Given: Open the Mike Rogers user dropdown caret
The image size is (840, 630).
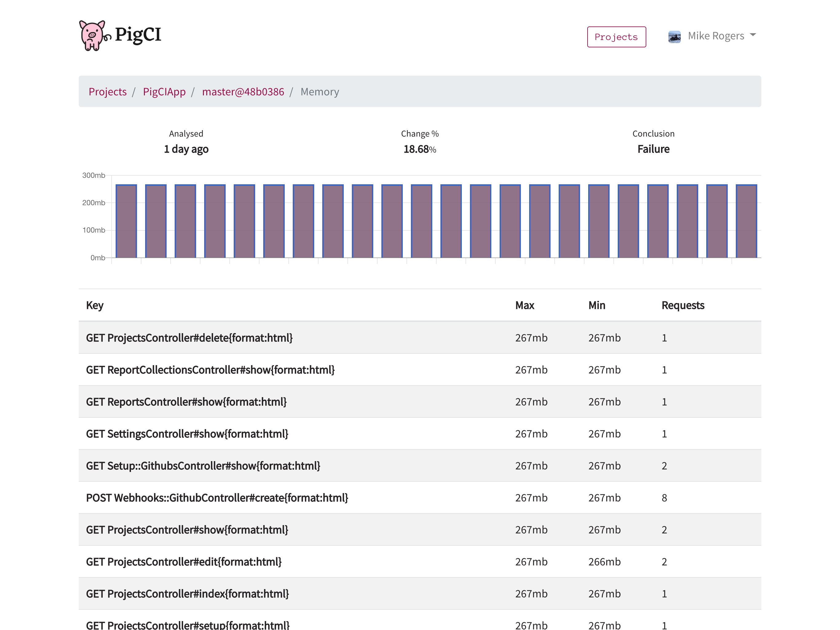Looking at the screenshot, I should (753, 35).
